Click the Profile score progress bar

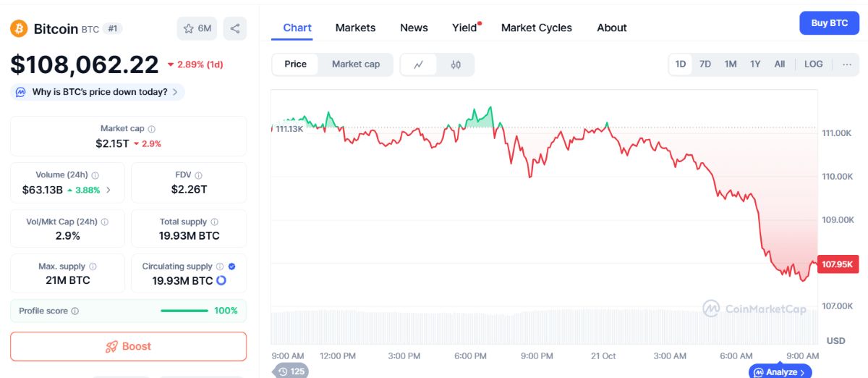pos(184,311)
